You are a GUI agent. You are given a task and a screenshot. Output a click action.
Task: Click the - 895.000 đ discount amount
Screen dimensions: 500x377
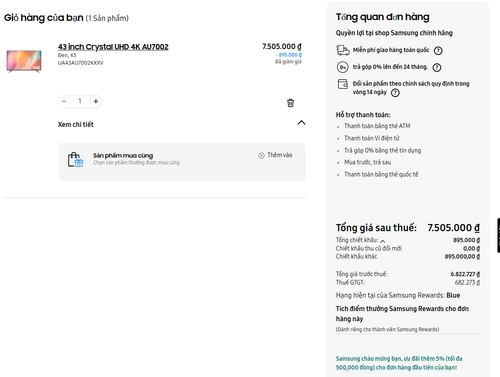[289, 55]
